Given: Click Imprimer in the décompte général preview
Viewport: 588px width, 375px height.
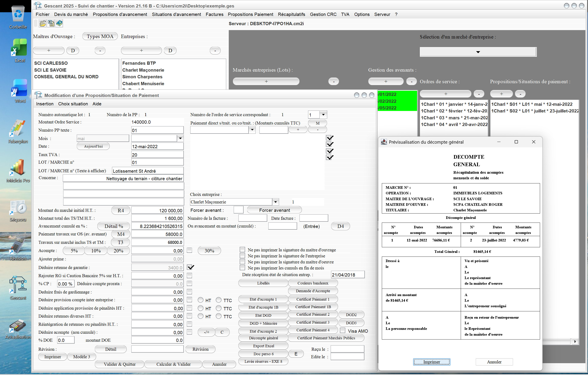Looking at the screenshot, I should [x=431, y=362].
